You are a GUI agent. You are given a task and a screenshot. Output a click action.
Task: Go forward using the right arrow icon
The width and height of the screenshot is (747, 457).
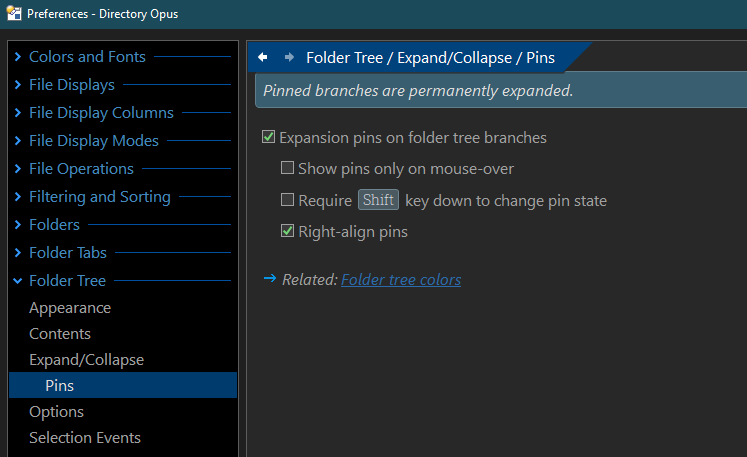click(289, 57)
